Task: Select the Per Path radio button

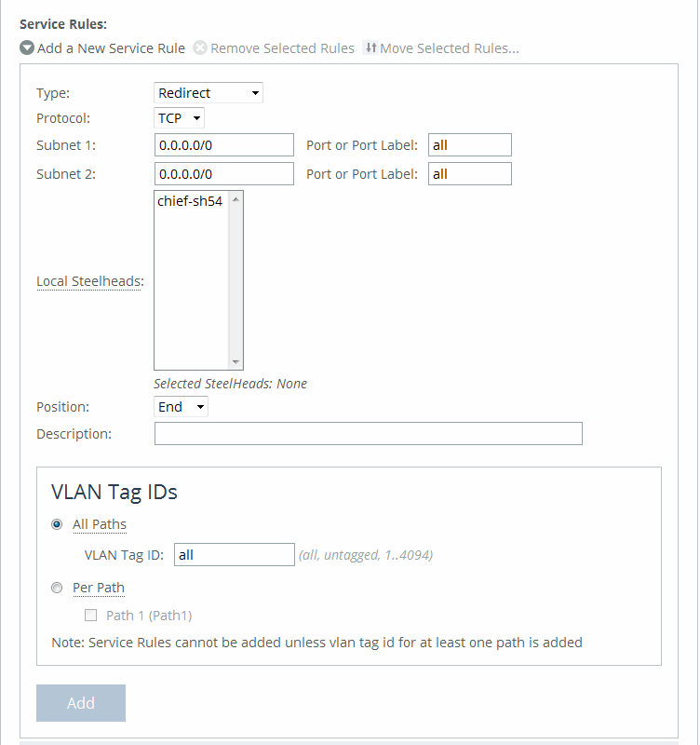Action: click(x=57, y=589)
